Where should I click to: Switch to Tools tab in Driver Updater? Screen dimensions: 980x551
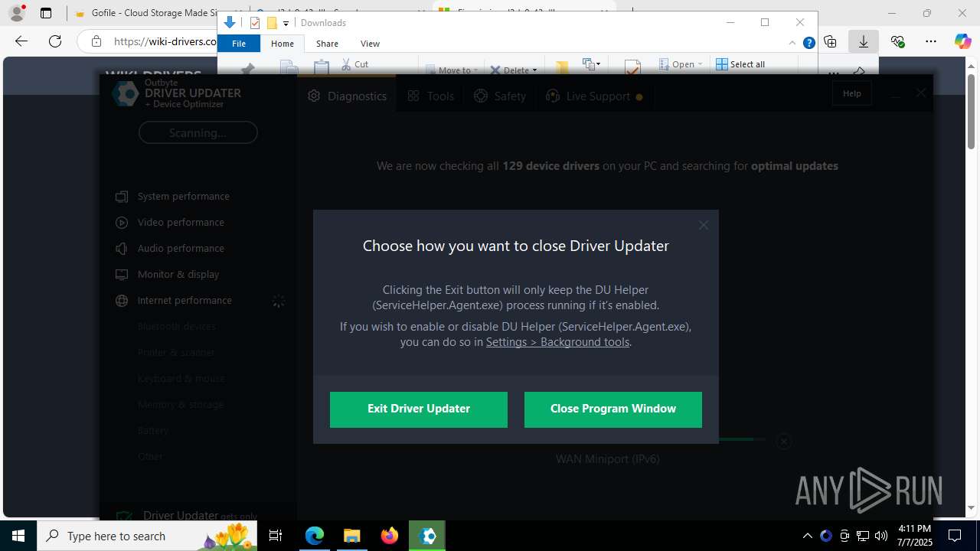coord(431,96)
